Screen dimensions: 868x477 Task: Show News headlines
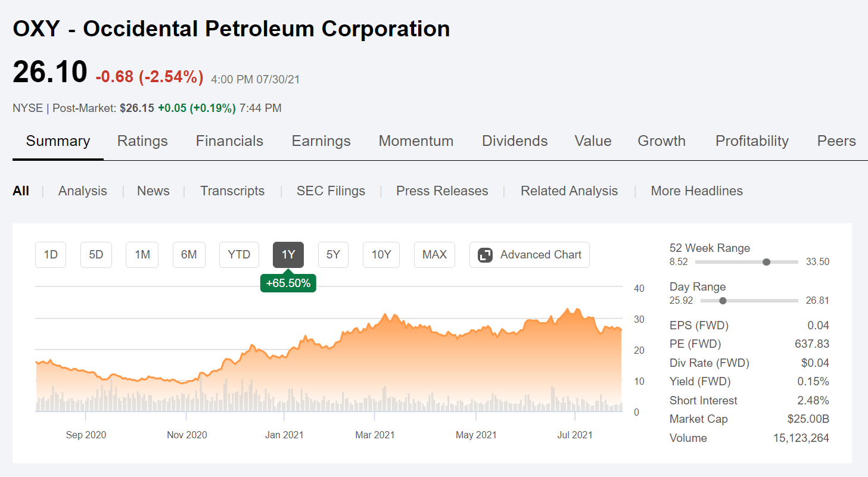tap(153, 191)
